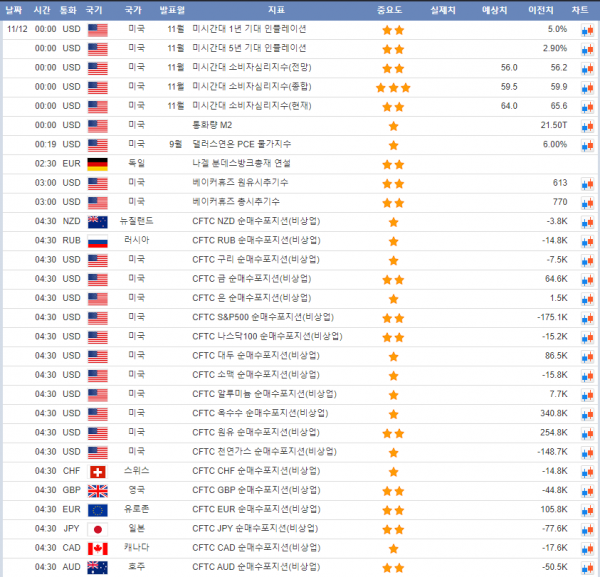
Task: Open chart icon for 미시간대 5년 기대 인플레이션
Action: coord(587,49)
